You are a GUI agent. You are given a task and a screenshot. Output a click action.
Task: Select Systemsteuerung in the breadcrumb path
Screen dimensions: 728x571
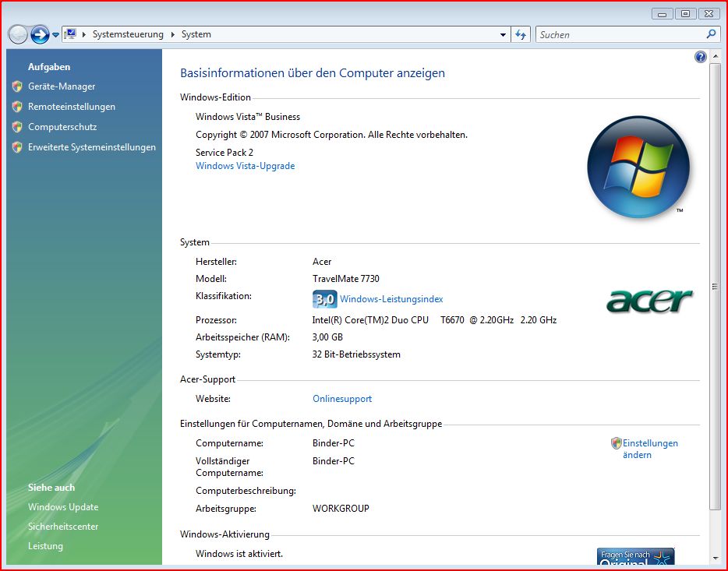click(128, 34)
